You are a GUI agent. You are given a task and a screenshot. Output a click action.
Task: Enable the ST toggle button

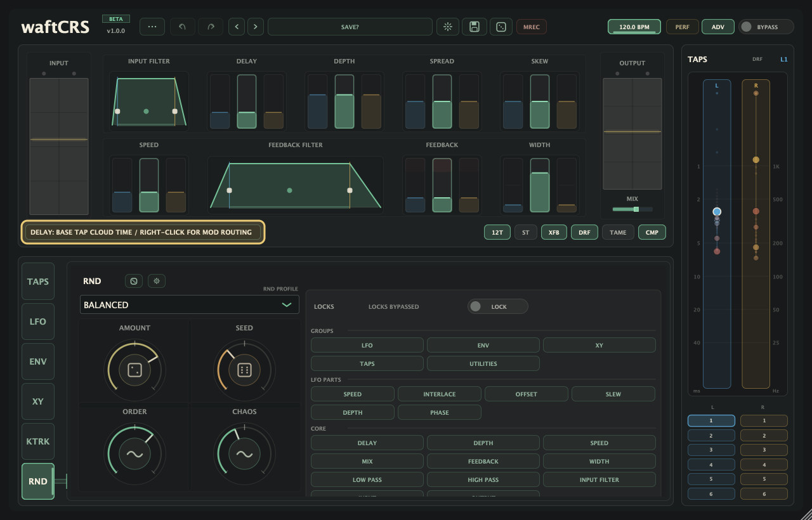click(x=525, y=233)
